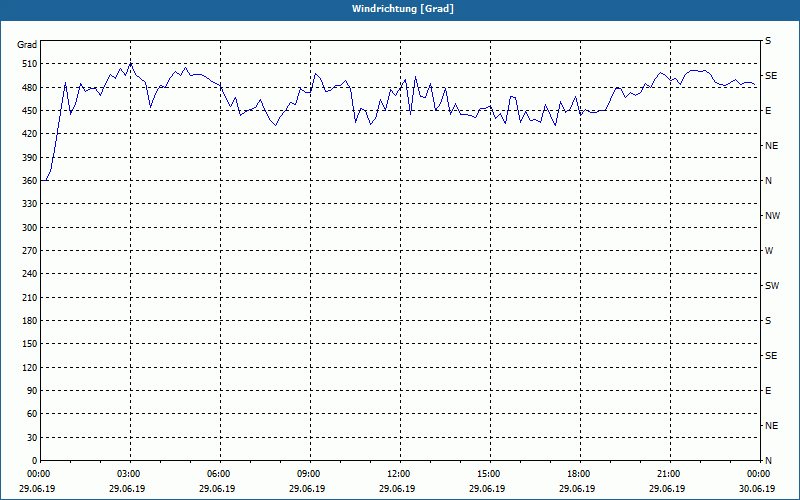The height and width of the screenshot is (500, 800).
Task: Click the 30 y-axis value
Action: click(x=32, y=438)
